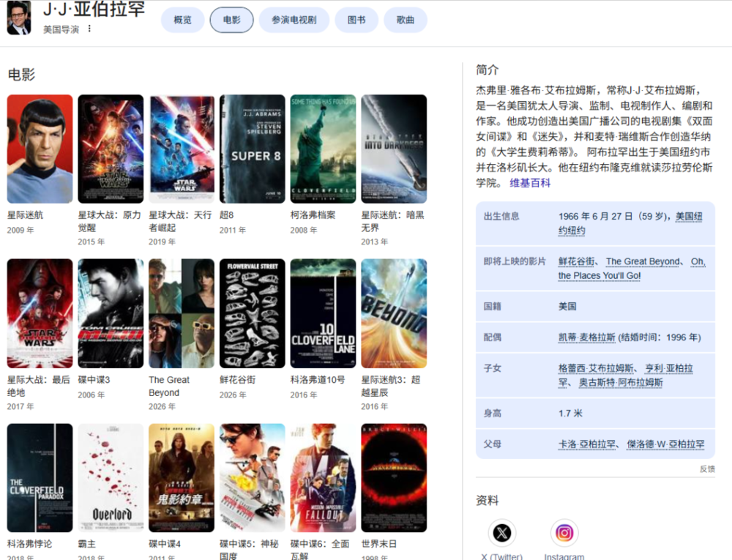The width and height of the screenshot is (732, 560).
Task: Open the Overlord 霸主 movie poster
Action: (x=111, y=478)
